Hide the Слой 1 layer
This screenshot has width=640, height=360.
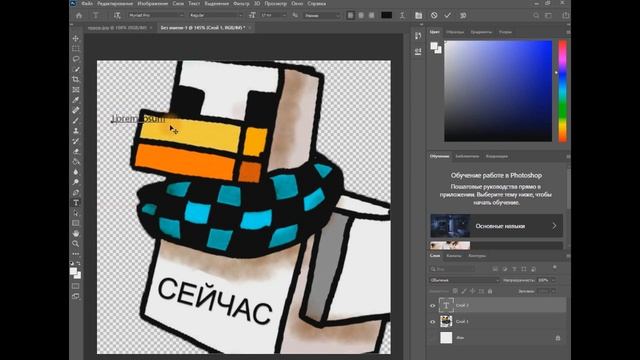(433, 322)
